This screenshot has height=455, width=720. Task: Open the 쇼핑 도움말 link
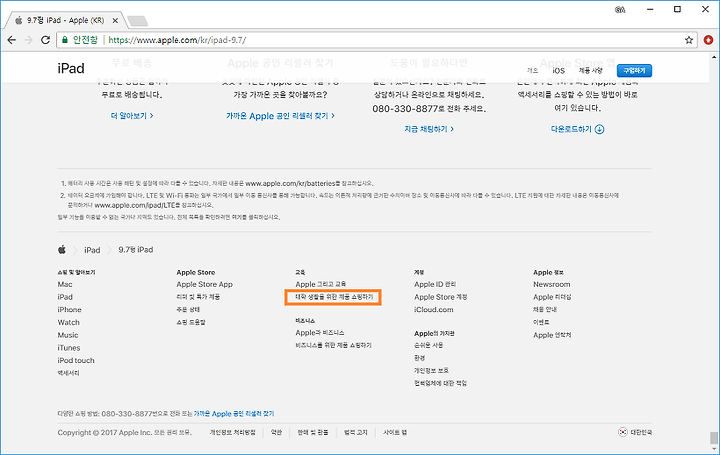191,322
